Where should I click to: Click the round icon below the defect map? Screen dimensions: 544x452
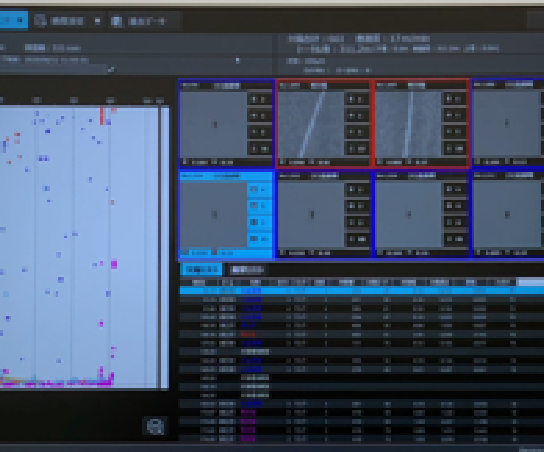tap(155, 426)
